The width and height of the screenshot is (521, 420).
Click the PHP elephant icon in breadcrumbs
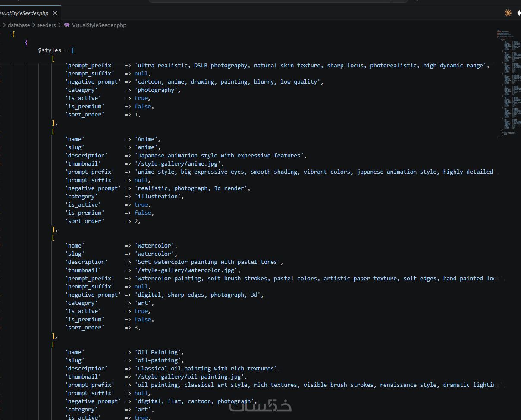[x=67, y=25]
